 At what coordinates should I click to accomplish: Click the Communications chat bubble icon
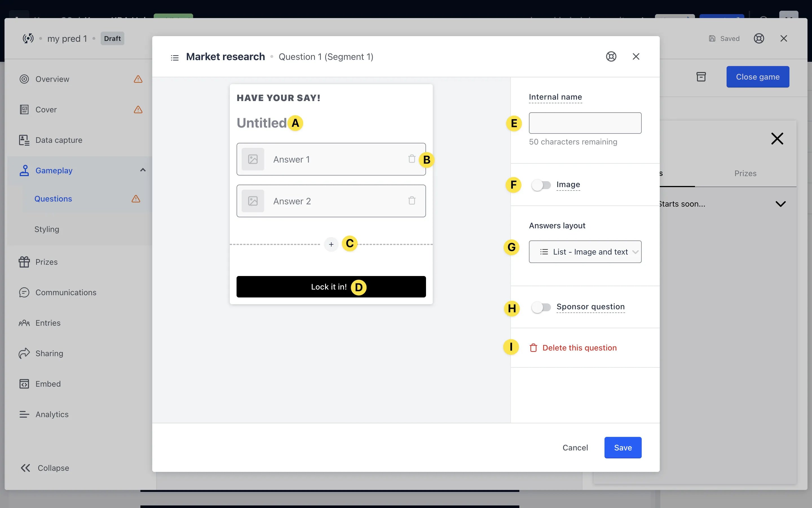[x=24, y=292]
